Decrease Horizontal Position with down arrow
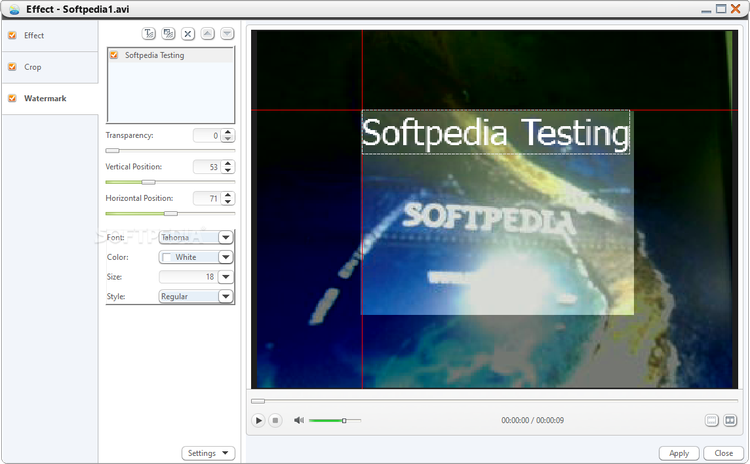750x464 pixels. coord(228,201)
